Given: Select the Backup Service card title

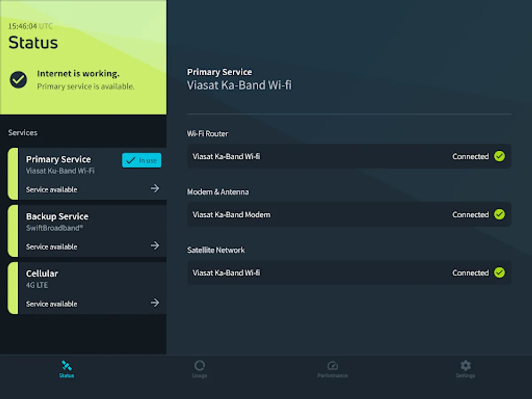Looking at the screenshot, I should (57, 216).
